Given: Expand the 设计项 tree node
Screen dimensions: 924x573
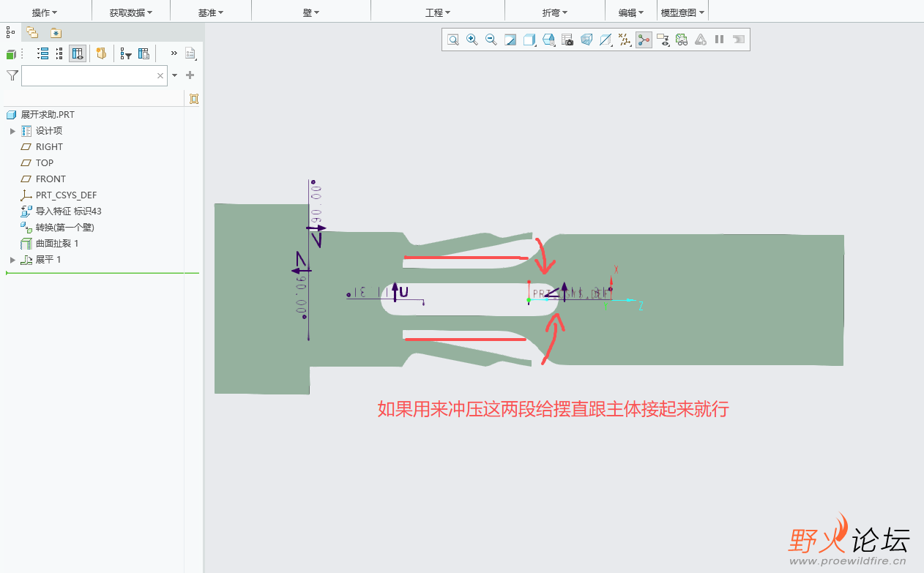Looking at the screenshot, I should [x=12, y=131].
